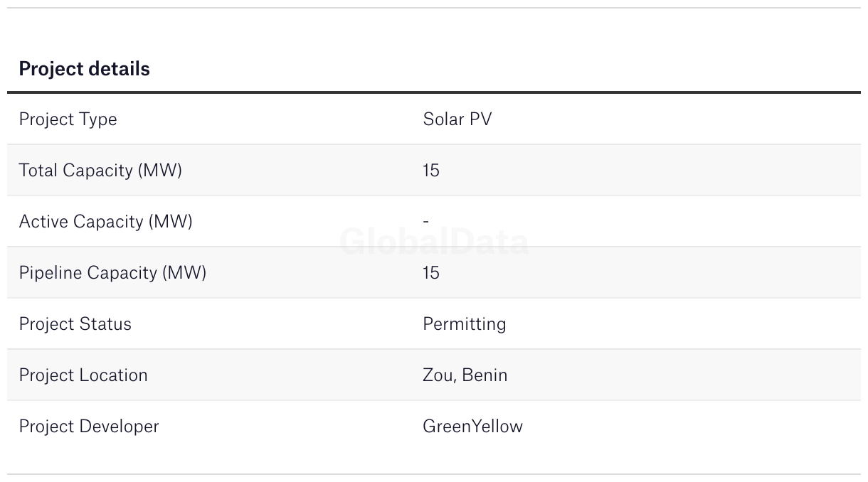This screenshot has width=868, height=482.
Task: Click the Pipeline Capacity (MW) label
Action: 112,273
